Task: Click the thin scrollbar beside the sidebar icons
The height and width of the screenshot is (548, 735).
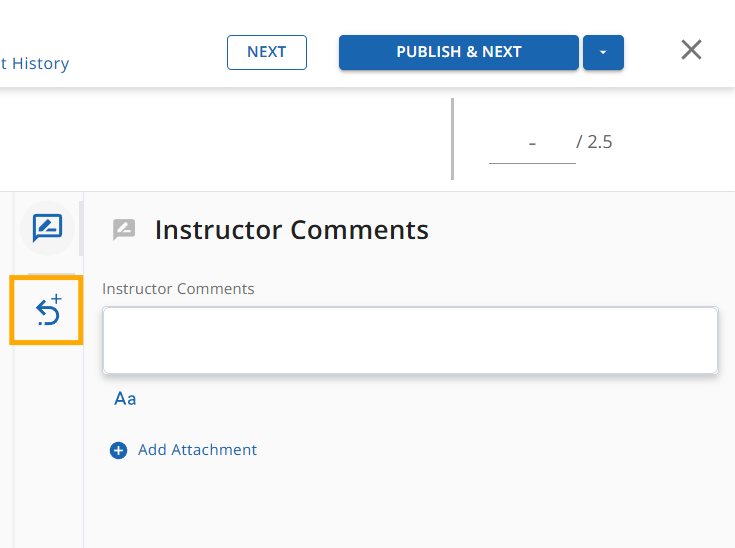Action: point(81,228)
